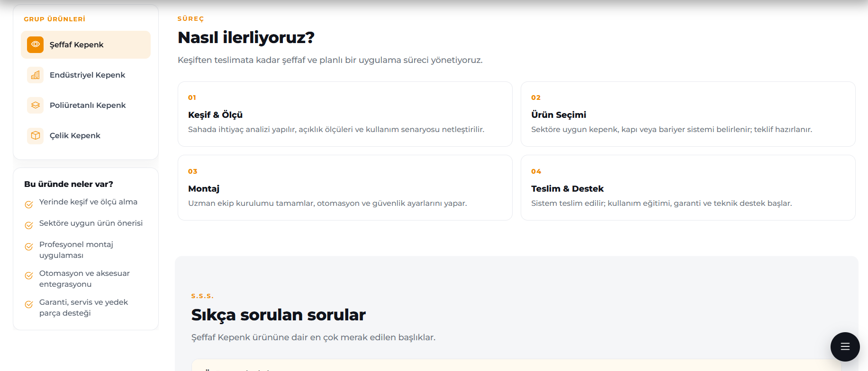Click the check icon beside Garanti, servis ve yedek parça
Image resolution: width=868 pixels, height=371 pixels.
pos(29,304)
